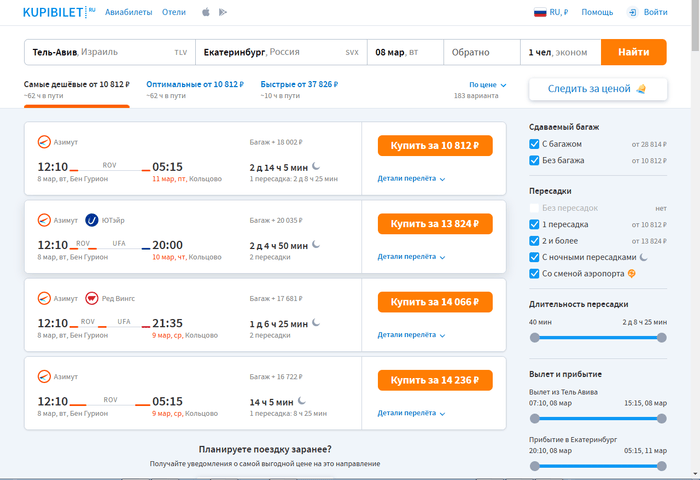This screenshot has height=480, width=700.
Task: Click right handle of Tel Aviv departure slider
Action: (x=662, y=418)
